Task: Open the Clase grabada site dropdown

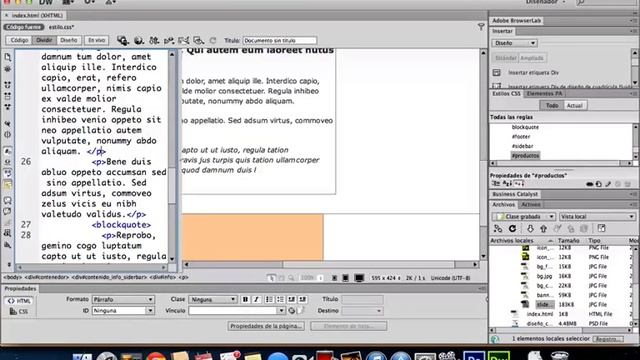Action: click(524, 217)
